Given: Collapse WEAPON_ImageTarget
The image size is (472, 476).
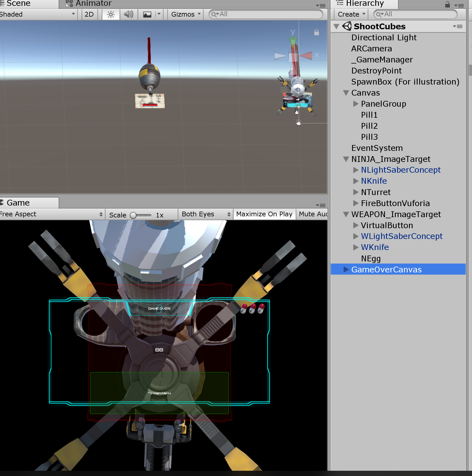Looking at the screenshot, I should click(346, 214).
